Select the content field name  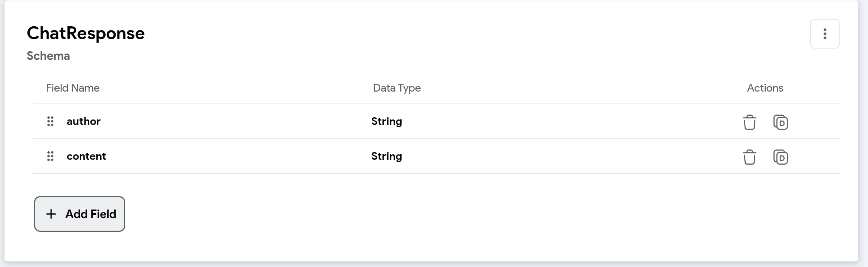86,156
